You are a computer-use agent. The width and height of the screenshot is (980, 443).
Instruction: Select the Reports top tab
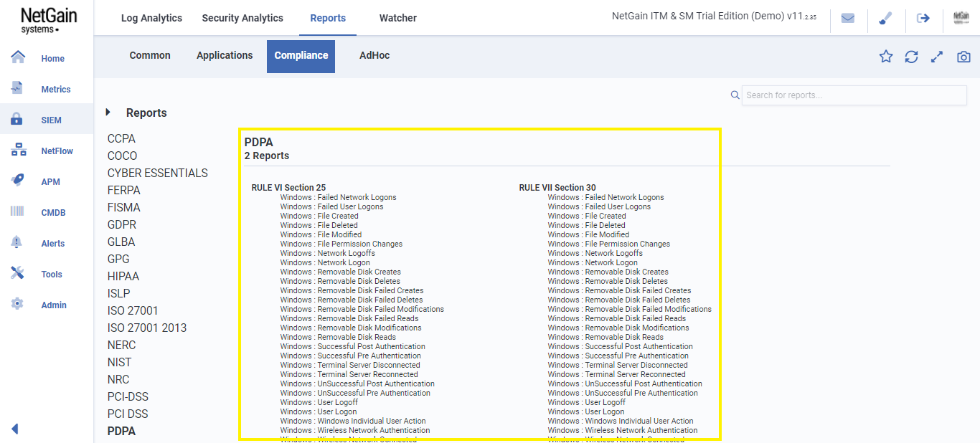point(328,18)
